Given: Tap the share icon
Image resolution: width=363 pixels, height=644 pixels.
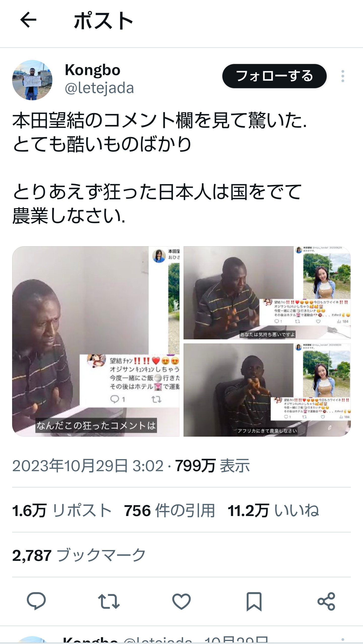Looking at the screenshot, I should click(326, 601).
